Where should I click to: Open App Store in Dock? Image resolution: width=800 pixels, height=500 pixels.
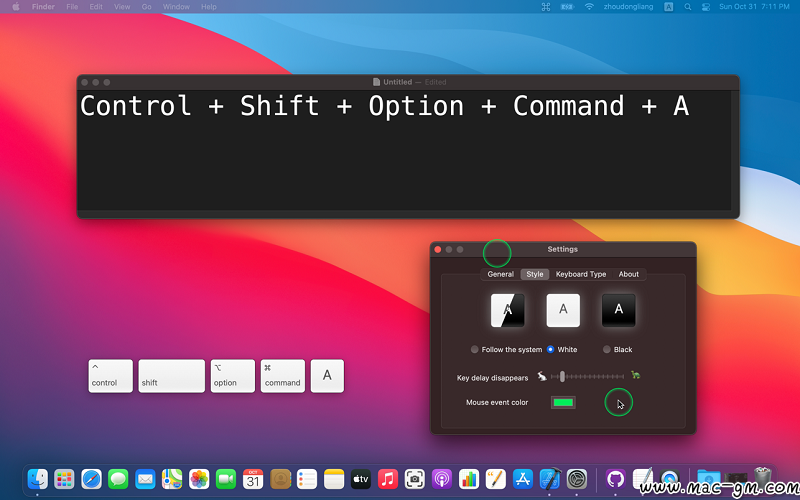[523, 479]
